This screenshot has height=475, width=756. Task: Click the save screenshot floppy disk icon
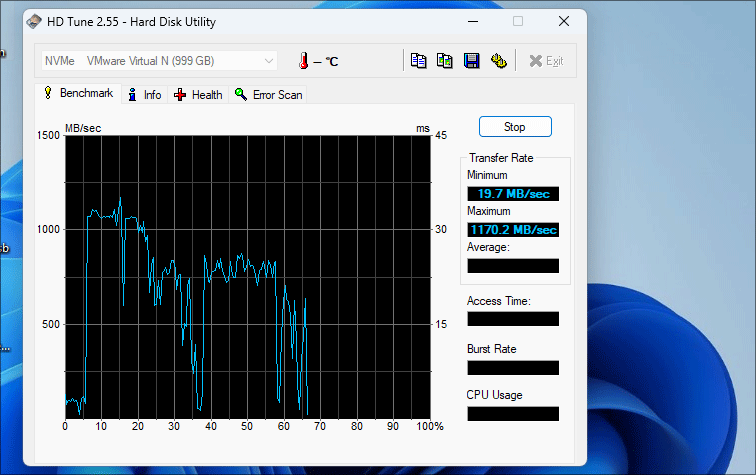(x=472, y=61)
